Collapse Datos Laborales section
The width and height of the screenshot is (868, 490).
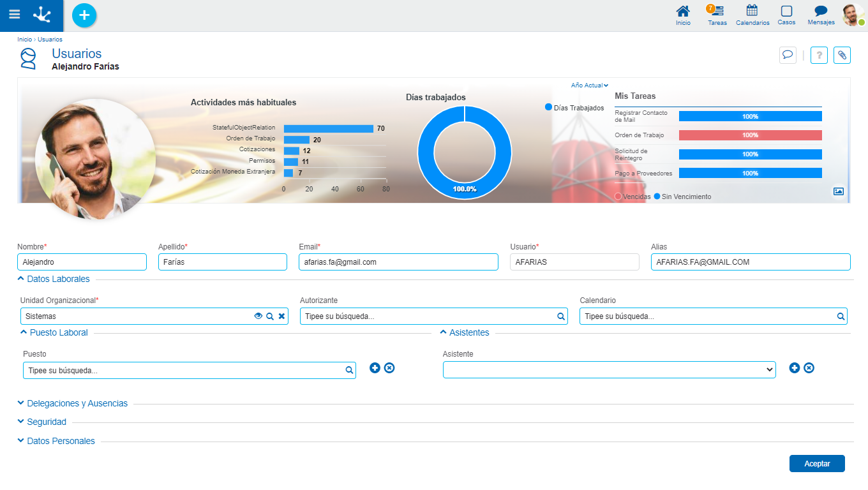[54, 279]
